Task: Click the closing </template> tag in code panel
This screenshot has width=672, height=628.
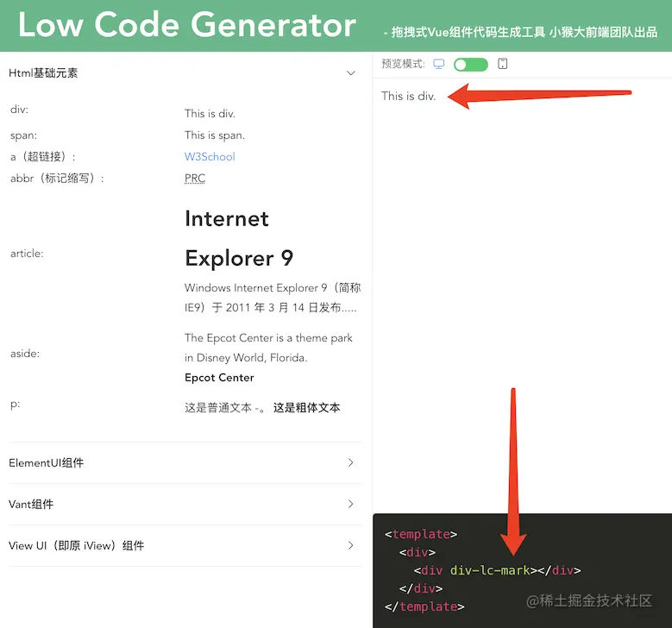Action: (424, 606)
